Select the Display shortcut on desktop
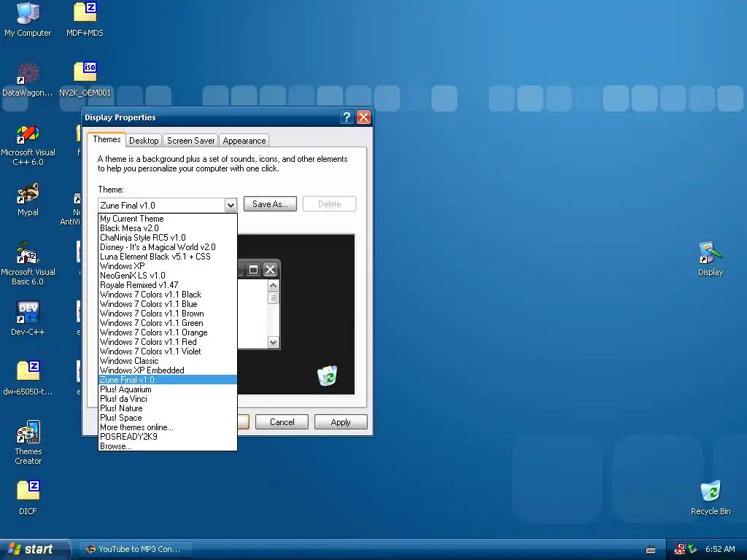747x560 pixels. click(x=711, y=260)
